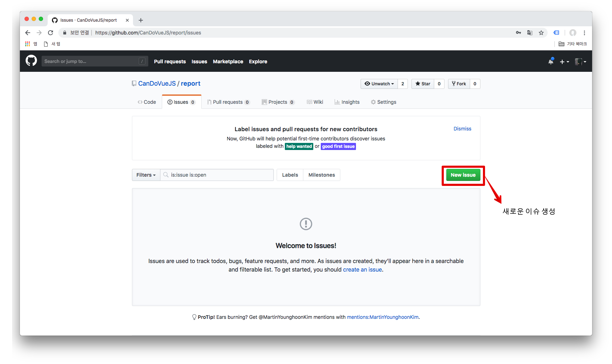Open Explore in top navigation
The height and width of the screenshot is (364, 612).
tap(258, 61)
